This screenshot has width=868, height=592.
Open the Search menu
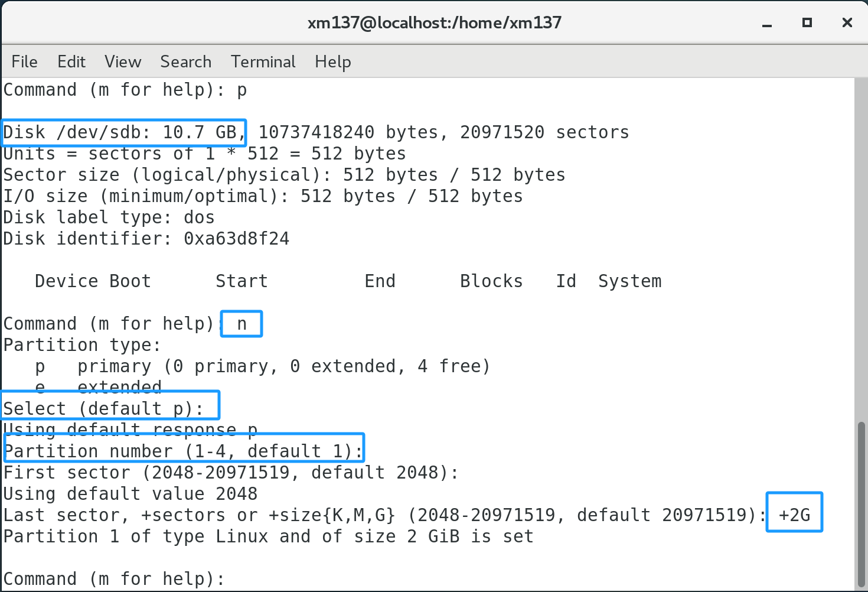click(185, 61)
